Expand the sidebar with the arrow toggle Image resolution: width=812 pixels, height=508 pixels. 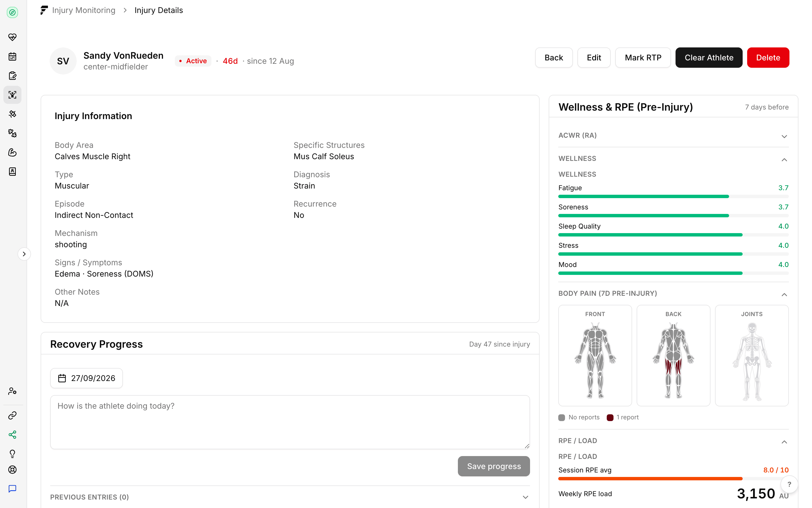tap(24, 254)
